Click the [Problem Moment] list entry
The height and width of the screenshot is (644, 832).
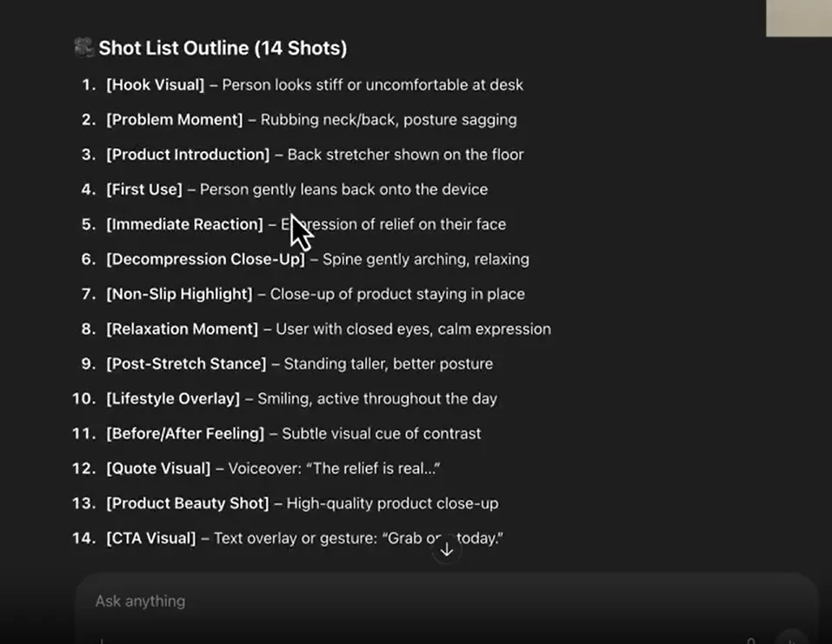[299, 120]
